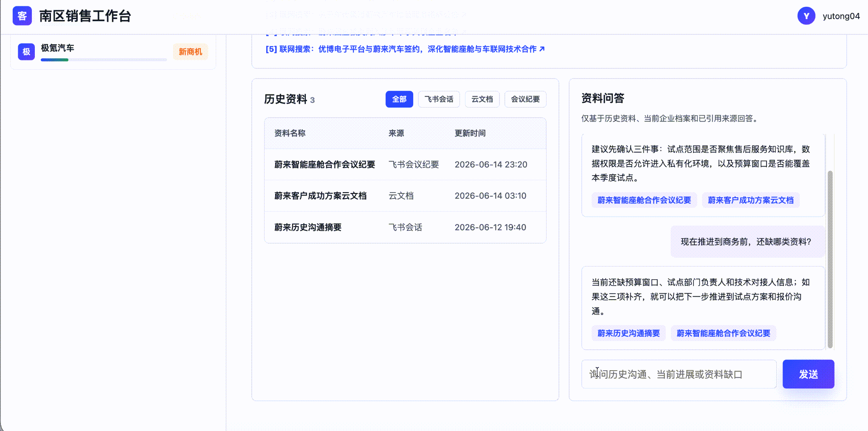Viewport: 868px width, 431px height.
Task: Open 蔚来智能座舱合作会议纪要 citation under first answer
Action: pyautogui.click(x=644, y=200)
